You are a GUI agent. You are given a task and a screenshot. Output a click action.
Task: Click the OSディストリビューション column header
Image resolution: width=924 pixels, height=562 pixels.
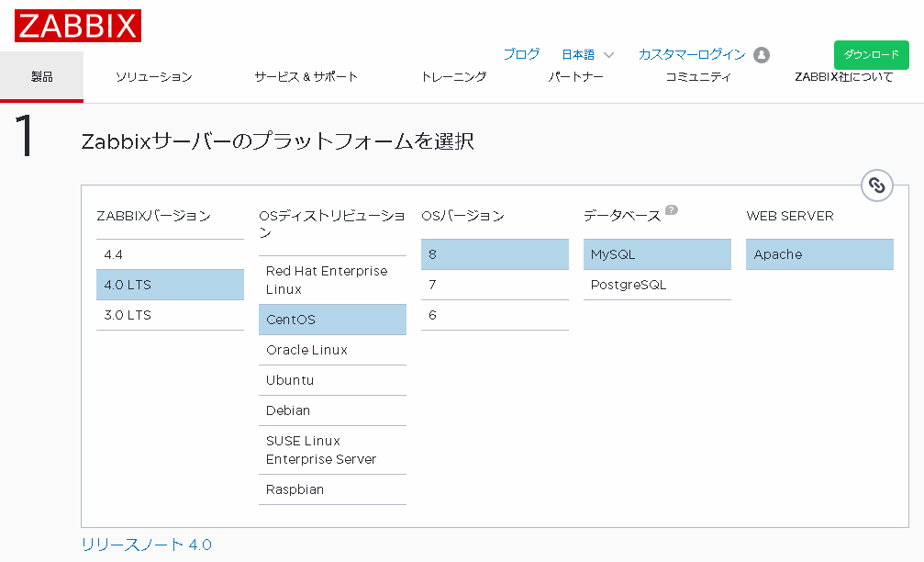pyautogui.click(x=332, y=224)
